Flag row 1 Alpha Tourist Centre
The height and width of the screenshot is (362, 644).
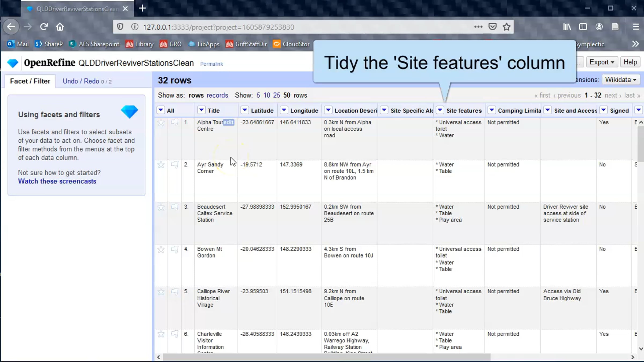[x=175, y=123]
